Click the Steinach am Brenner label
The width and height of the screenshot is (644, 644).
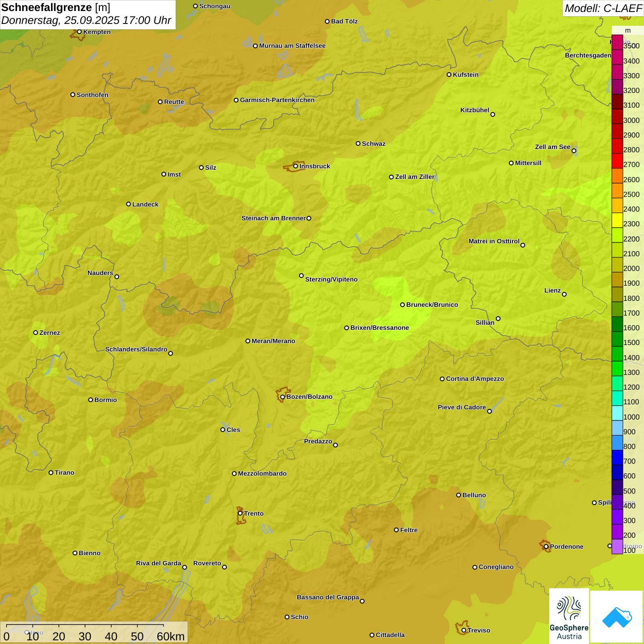click(x=274, y=218)
